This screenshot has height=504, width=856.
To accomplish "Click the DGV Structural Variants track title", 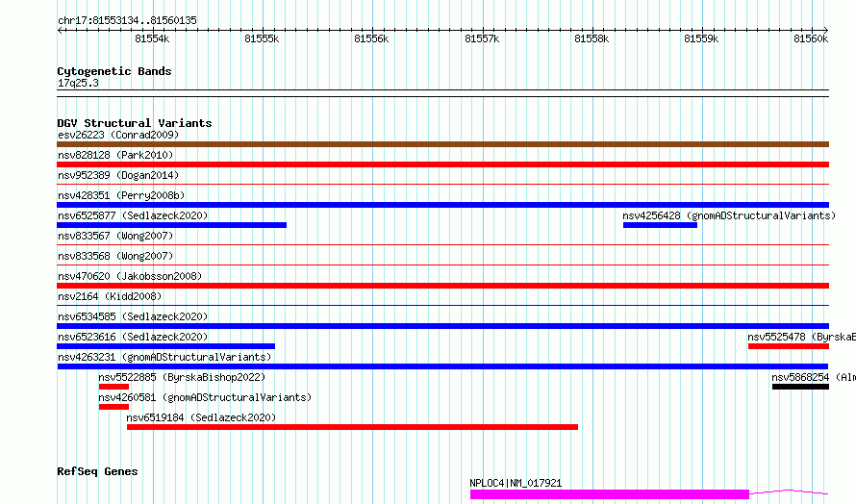I will tap(135, 123).
